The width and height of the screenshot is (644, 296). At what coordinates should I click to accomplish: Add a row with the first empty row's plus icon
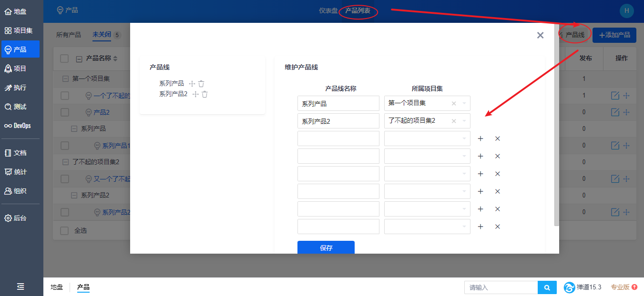(x=480, y=138)
